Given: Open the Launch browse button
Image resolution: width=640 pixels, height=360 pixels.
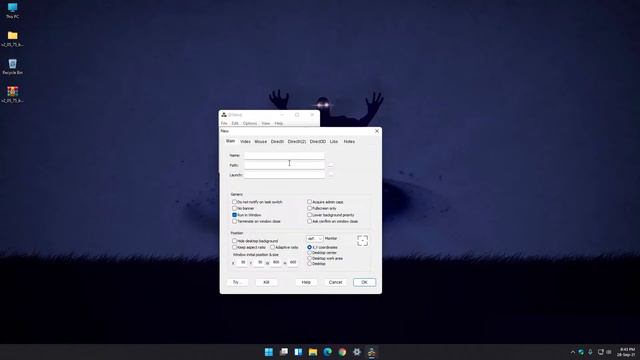Looking at the screenshot, I should (331, 174).
